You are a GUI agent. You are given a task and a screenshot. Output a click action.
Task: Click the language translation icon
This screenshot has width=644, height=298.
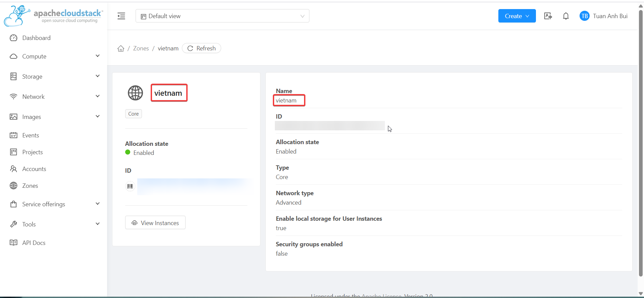tap(548, 16)
